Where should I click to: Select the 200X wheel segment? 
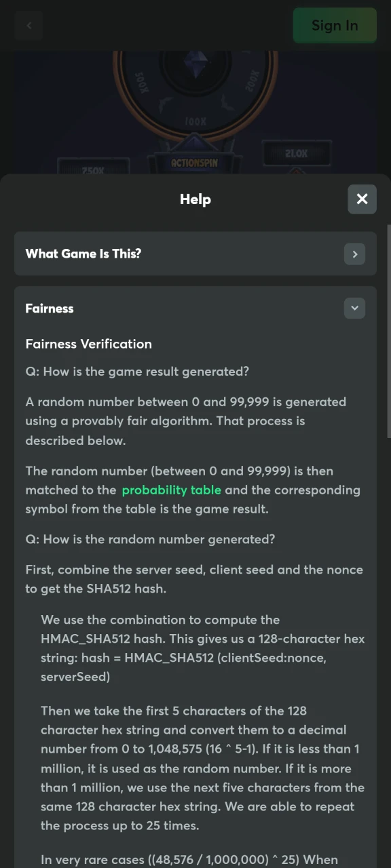252,81
